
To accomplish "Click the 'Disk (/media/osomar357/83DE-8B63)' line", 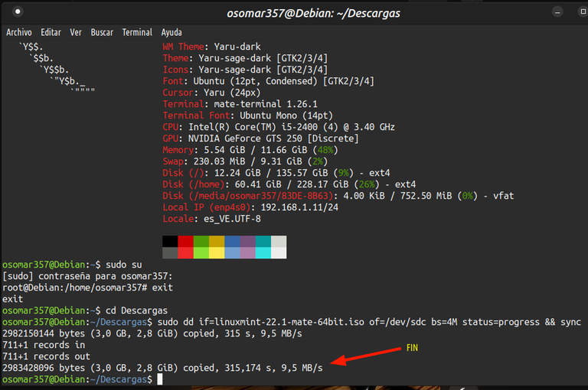I will coord(338,196).
